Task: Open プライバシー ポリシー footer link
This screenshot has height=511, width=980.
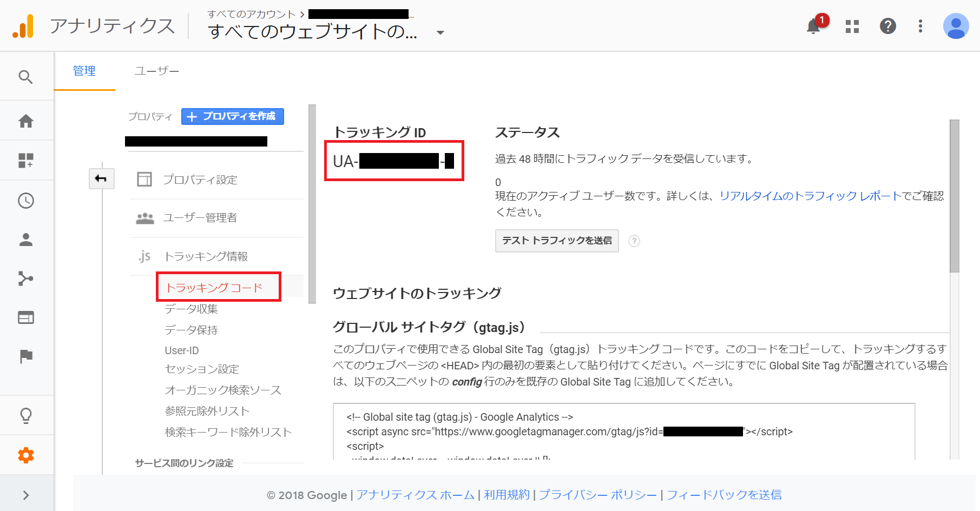Action: (x=598, y=495)
